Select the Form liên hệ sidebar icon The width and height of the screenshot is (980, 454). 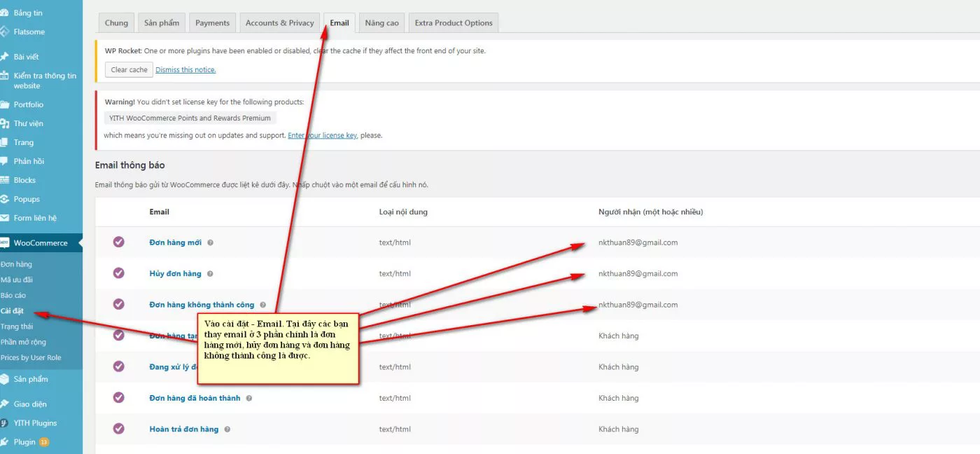pos(7,217)
